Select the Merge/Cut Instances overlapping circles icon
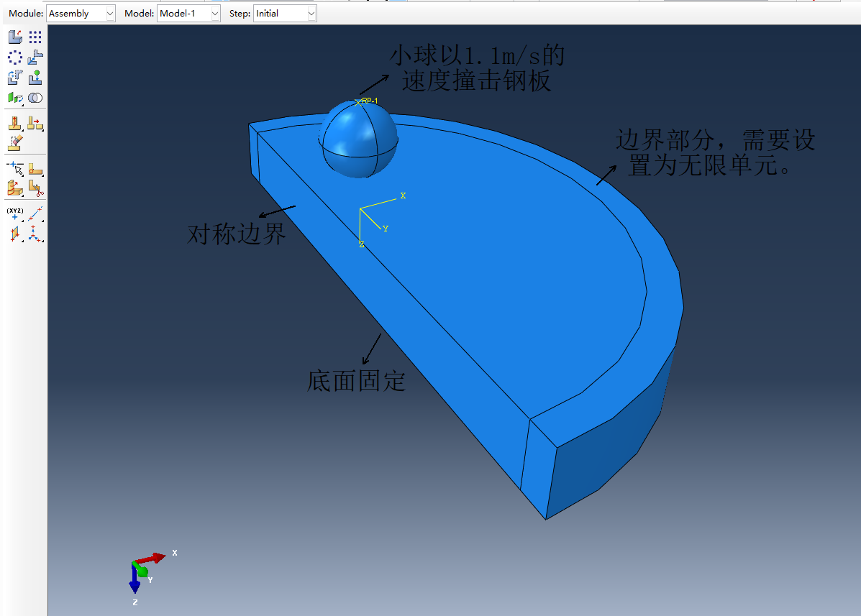Image resolution: width=861 pixels, height=616 pixels. [x=35, y=98]
